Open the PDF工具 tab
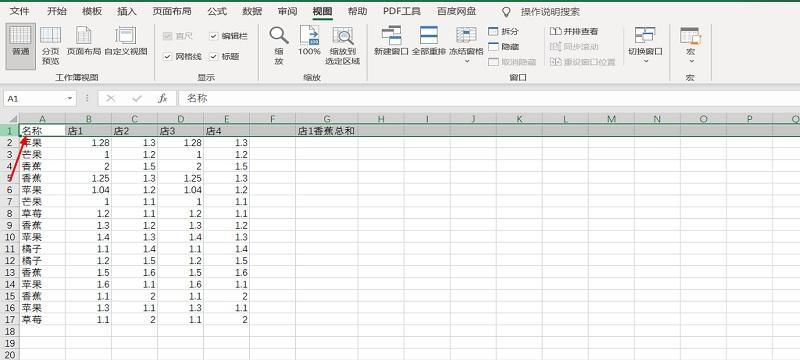 [x=402, y=11]
